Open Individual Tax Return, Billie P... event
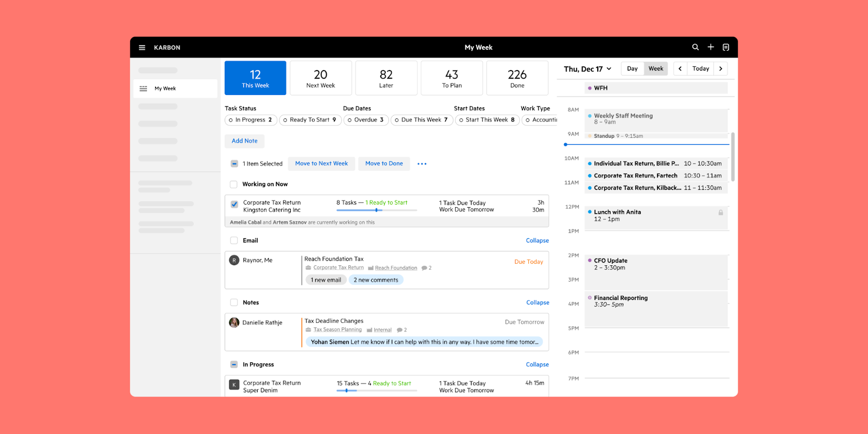 click(x=656, y=164)
